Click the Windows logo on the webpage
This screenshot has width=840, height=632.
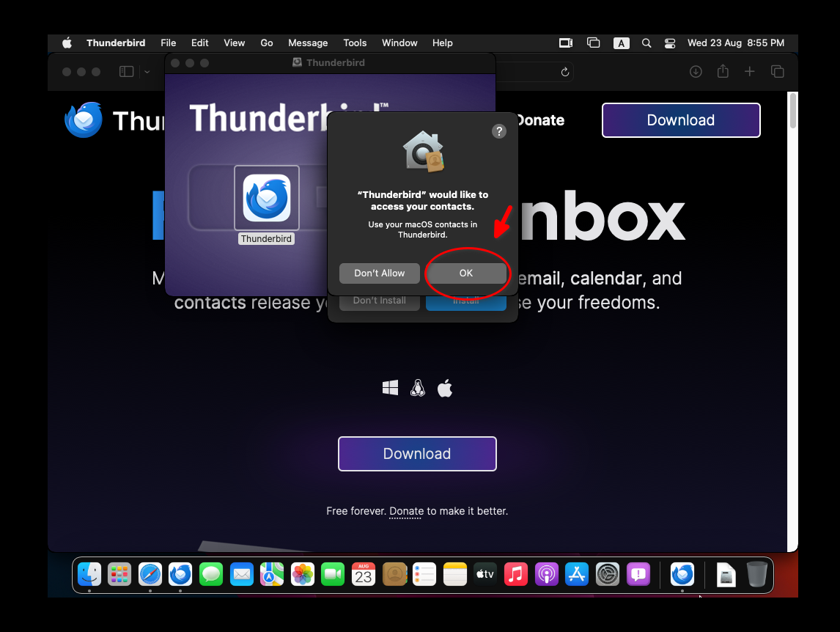point(391,388)
